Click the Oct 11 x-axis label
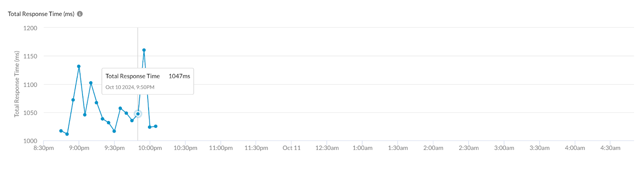 [291, 148]
